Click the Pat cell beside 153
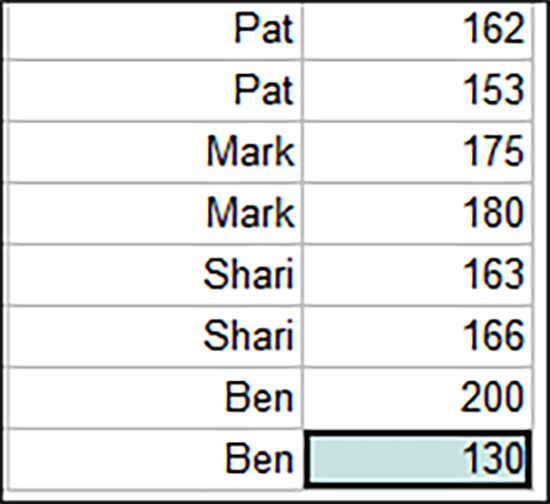Viewport: 550px width, 504px height. point(154,91)
